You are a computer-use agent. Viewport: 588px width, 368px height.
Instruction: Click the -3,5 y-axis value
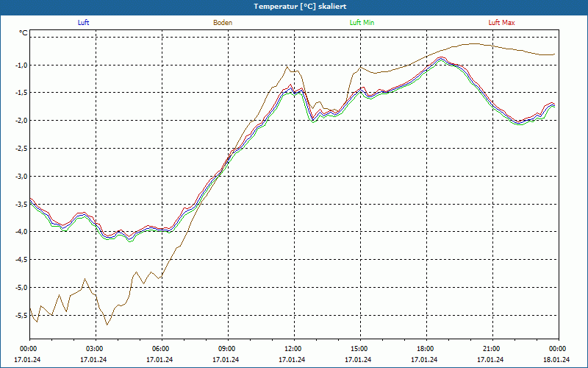pos(21,204)
